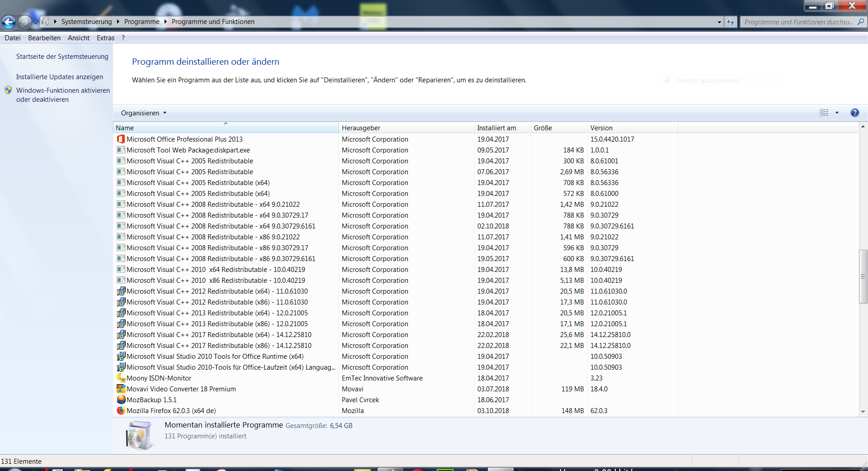Click the scrollbar down arrow
Screen dimensions: 868x471
click(x=863, y=412)
